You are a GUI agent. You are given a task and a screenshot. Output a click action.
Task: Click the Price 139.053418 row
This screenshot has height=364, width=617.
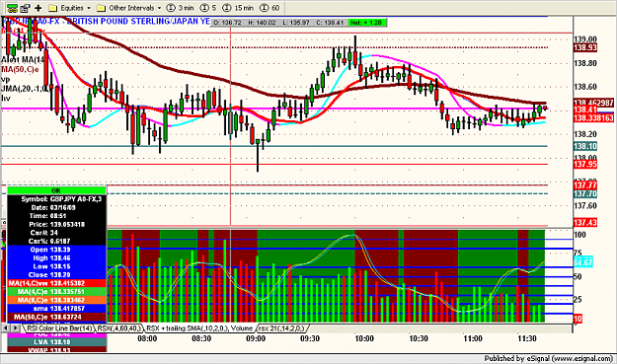click(x=56, y=225)
